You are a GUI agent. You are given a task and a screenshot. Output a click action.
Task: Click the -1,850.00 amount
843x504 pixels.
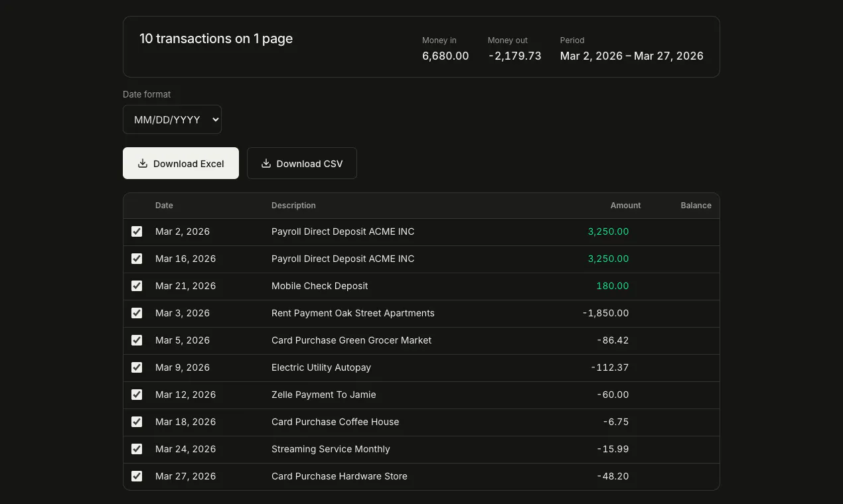pos(605,313)
